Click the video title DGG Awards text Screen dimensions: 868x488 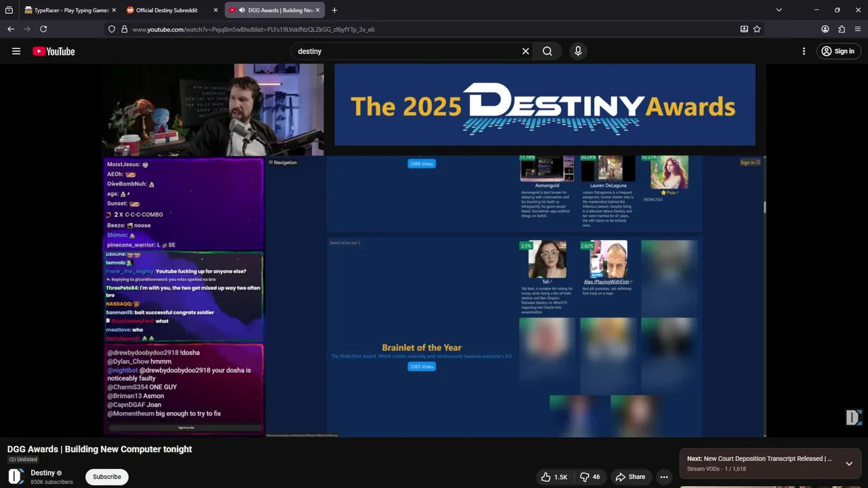tap(100, 449)
